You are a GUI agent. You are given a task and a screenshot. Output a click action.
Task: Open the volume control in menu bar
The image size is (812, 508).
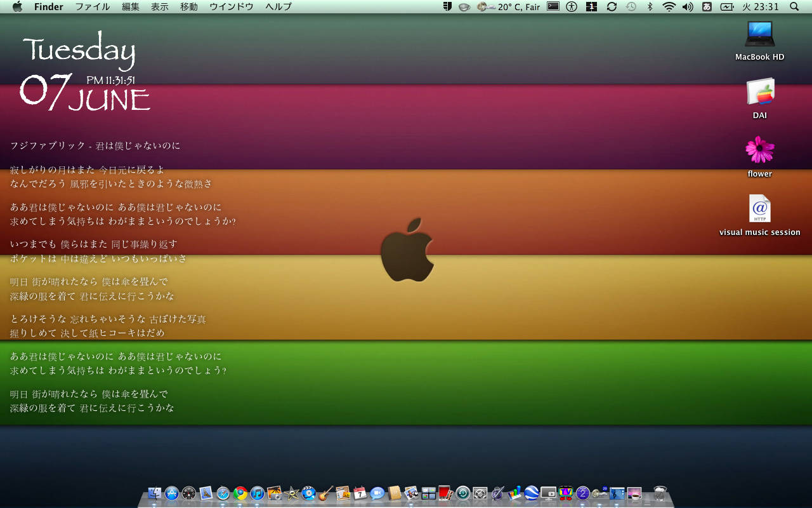pos(688,7)
